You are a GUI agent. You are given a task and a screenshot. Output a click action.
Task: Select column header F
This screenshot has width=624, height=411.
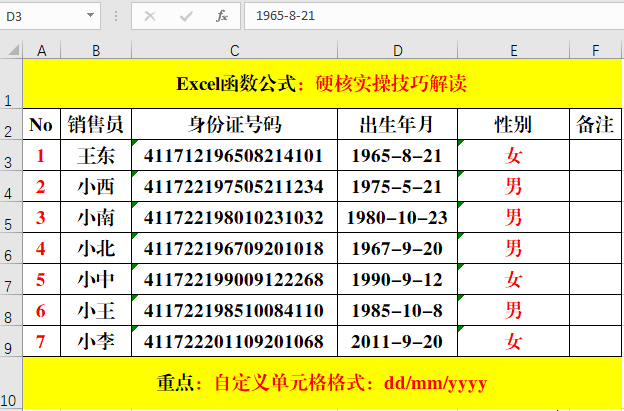596,50
